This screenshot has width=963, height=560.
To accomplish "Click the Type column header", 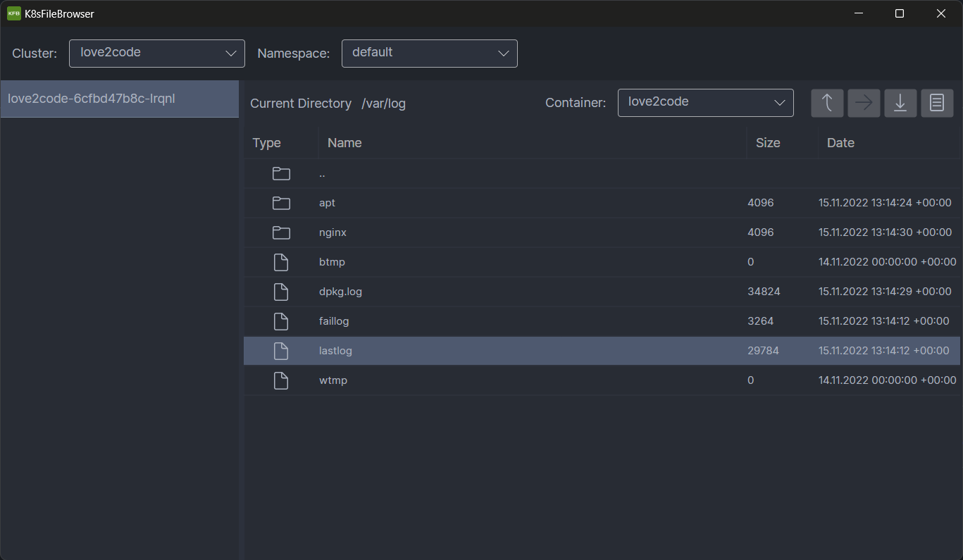I will point(267,143).
